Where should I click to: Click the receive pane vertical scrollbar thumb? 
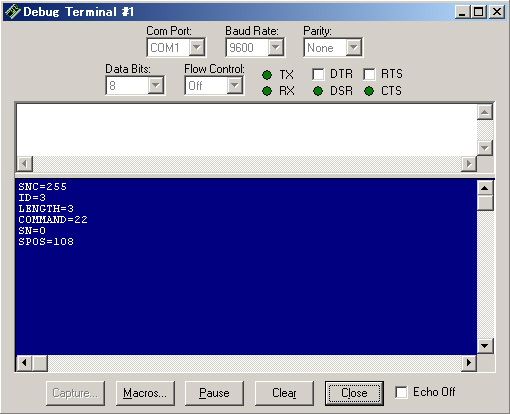tap(485, 203)
